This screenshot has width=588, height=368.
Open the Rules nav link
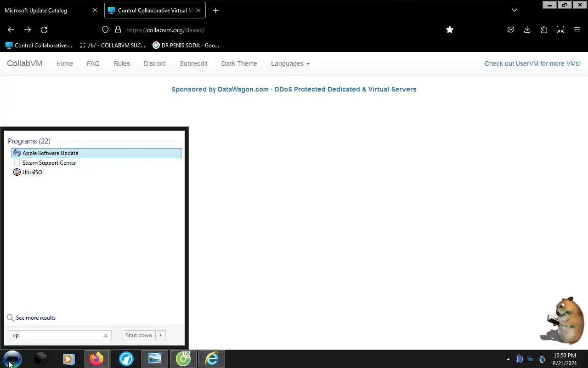click(x=122, y=63)
